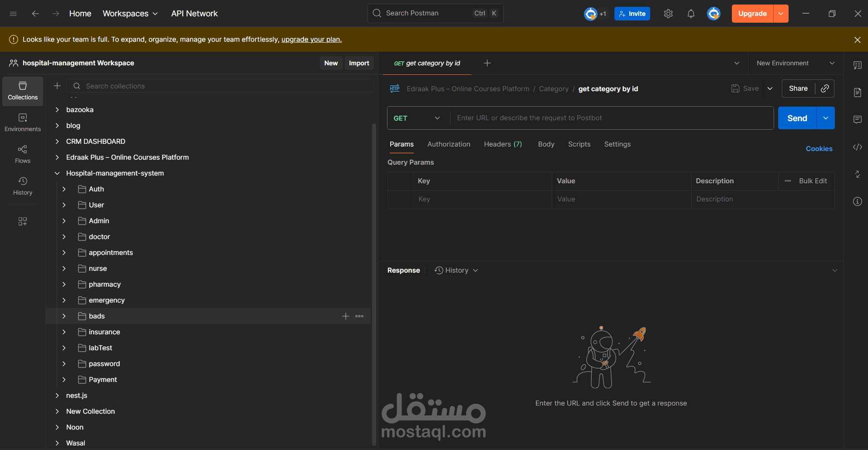868x450 pixels.
Task: Open the Send options arrow
Action: pyautogui.click(x=826, y=118)
